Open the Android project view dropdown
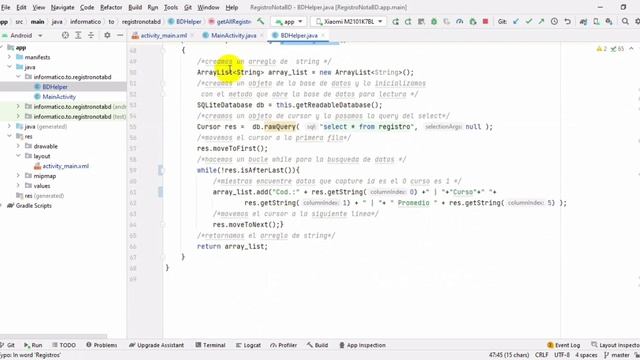 click(x=22, y=36)
